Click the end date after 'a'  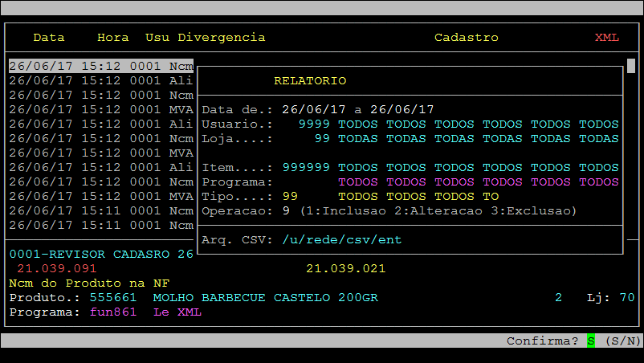(402, 109)
